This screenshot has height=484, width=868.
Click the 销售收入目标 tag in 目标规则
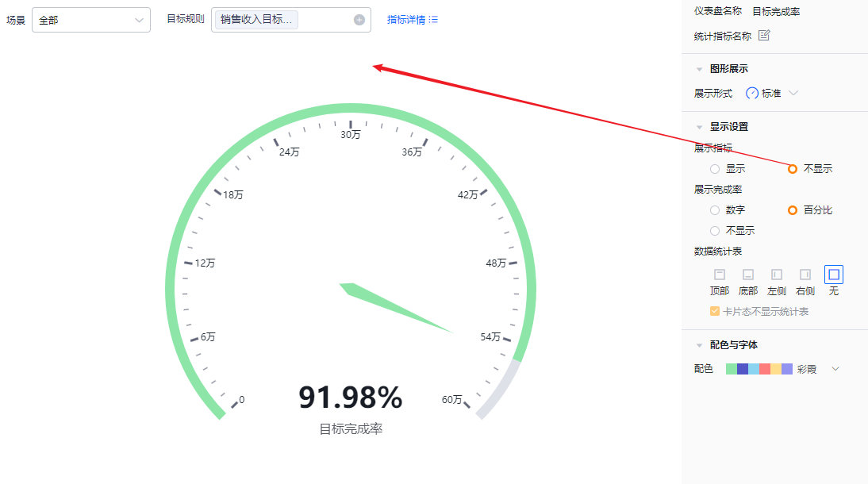point(256,20)
